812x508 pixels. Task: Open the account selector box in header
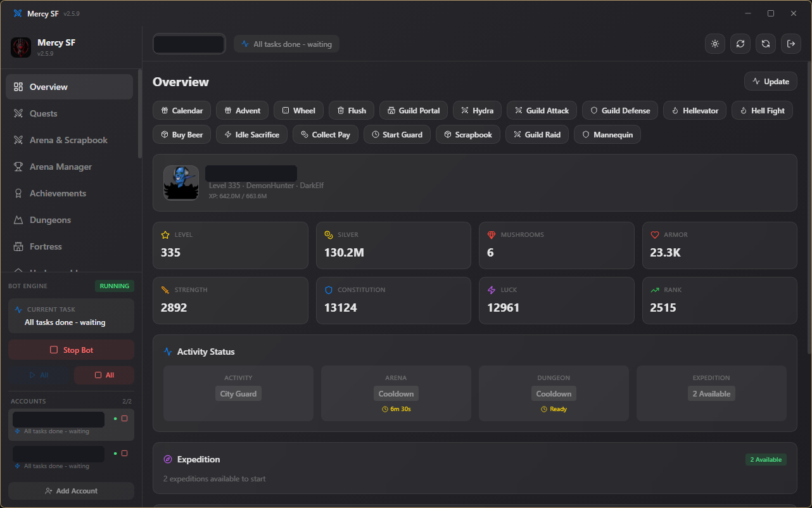(x=189, y=44)
